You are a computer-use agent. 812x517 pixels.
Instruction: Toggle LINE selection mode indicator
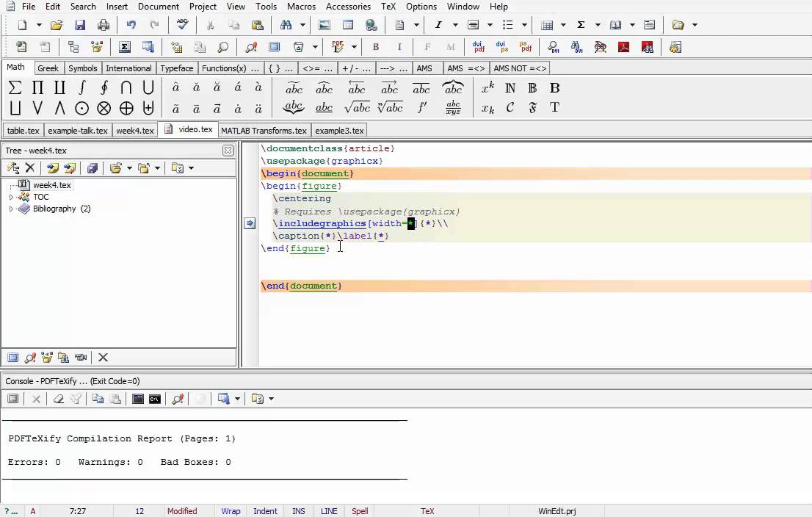coord(329,511)
